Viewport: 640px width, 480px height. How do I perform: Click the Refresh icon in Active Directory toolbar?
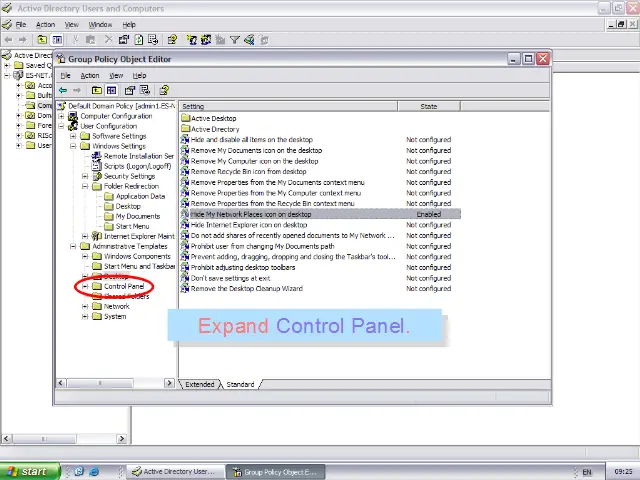pos(139,40)
